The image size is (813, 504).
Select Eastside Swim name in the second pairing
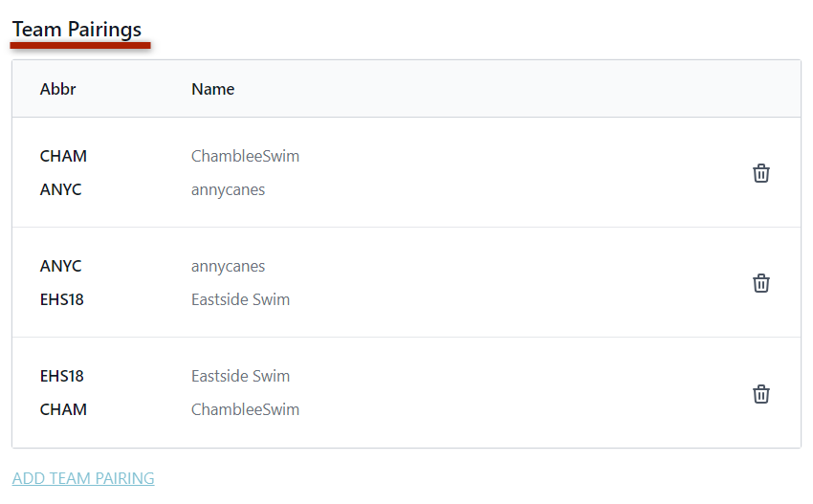click(240, 299)
